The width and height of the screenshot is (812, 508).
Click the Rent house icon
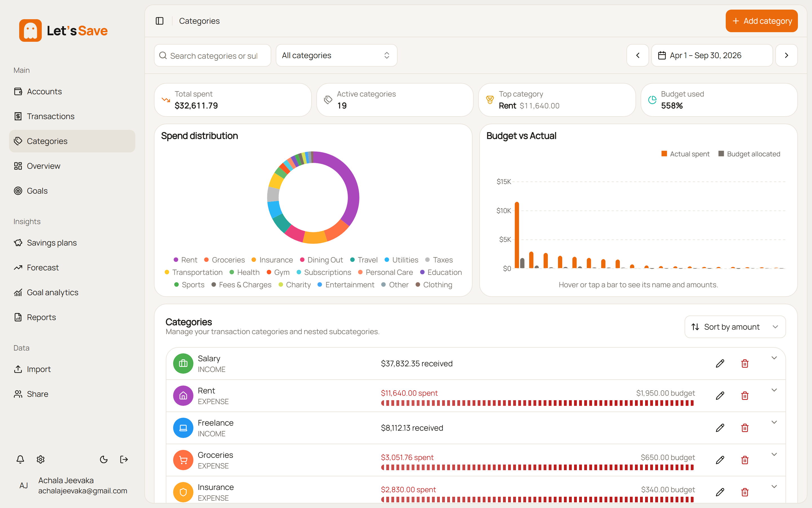[183, 396]
